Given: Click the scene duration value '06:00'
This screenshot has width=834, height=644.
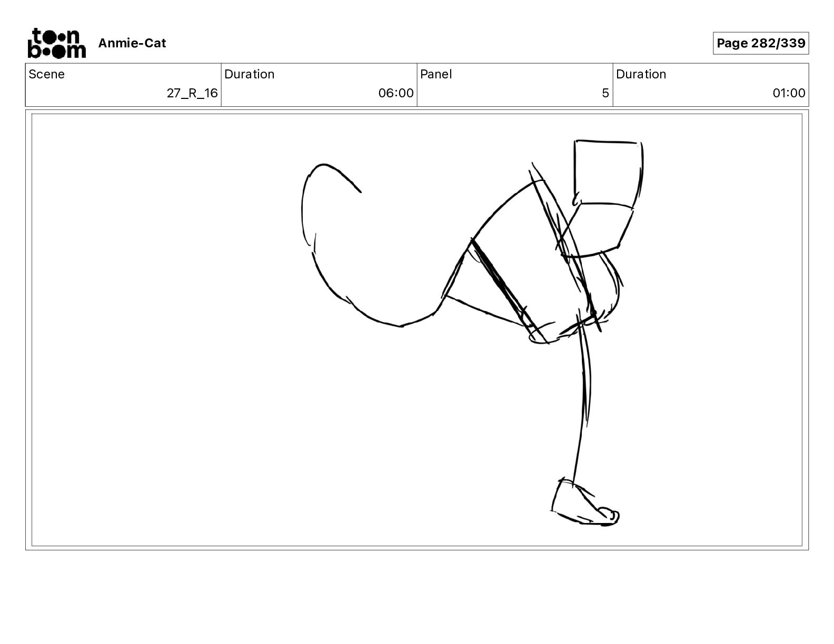Looking at the screenshot, I should point(396,93).
